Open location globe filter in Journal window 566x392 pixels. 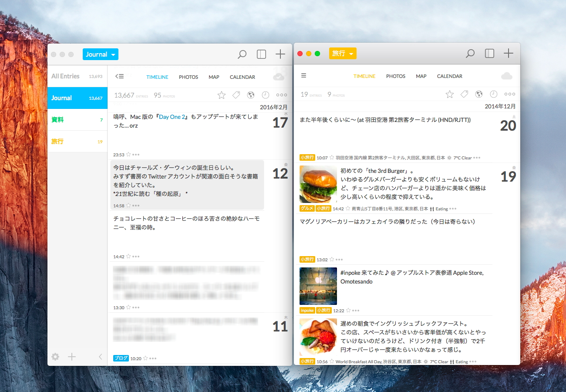250,95
